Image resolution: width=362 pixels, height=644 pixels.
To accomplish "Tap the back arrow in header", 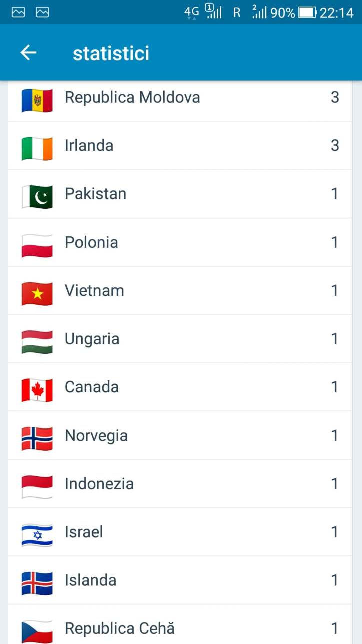I will [29, 53].
